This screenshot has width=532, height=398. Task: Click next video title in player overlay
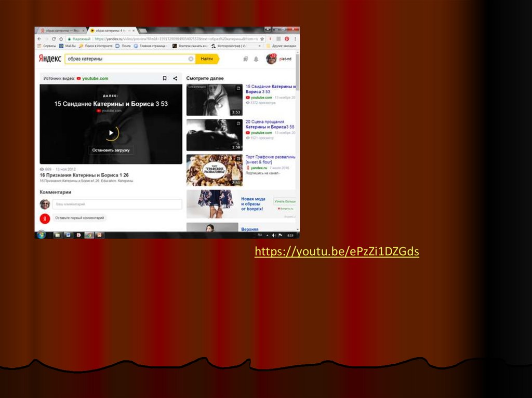[111, 104]
